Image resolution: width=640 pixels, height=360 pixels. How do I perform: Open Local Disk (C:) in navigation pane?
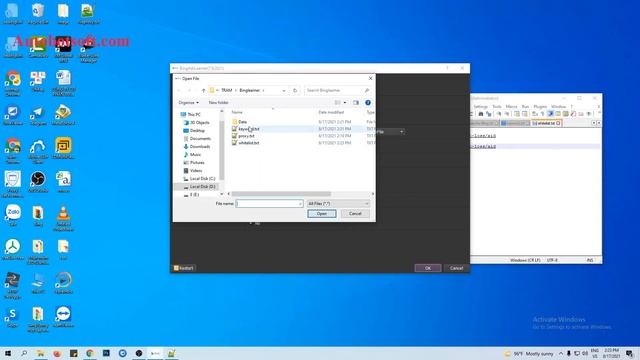click(199, 179)
